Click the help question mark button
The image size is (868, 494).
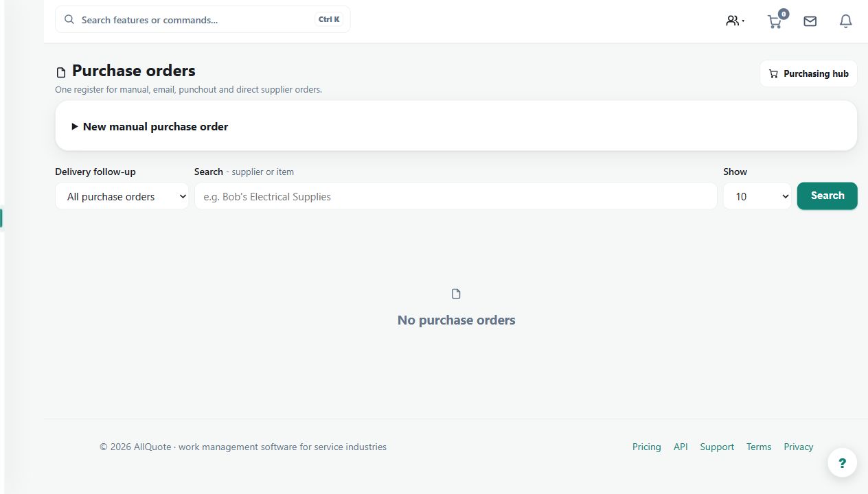coord(842,462)
